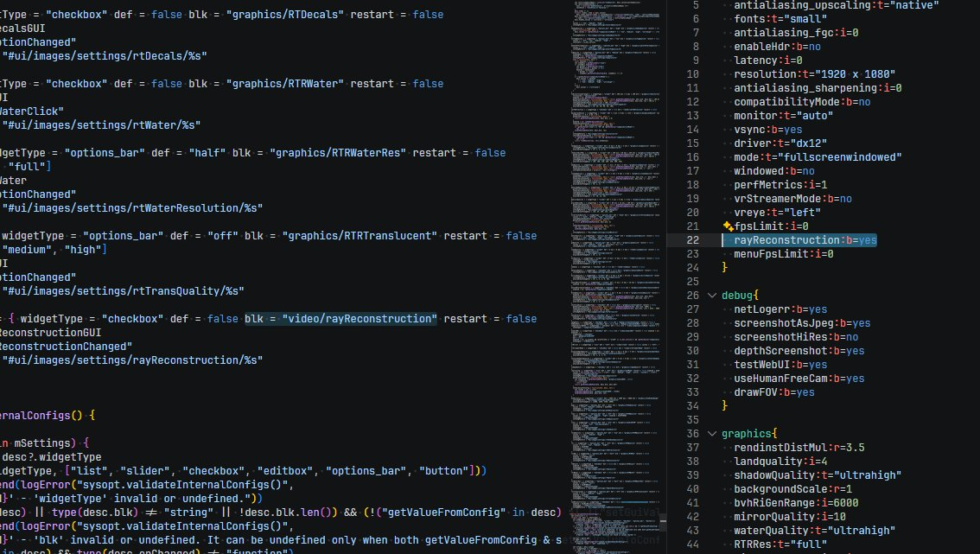Click the testWebUI:b=yes line
Viewport: 980px width, 554px height.
(780, 365)
